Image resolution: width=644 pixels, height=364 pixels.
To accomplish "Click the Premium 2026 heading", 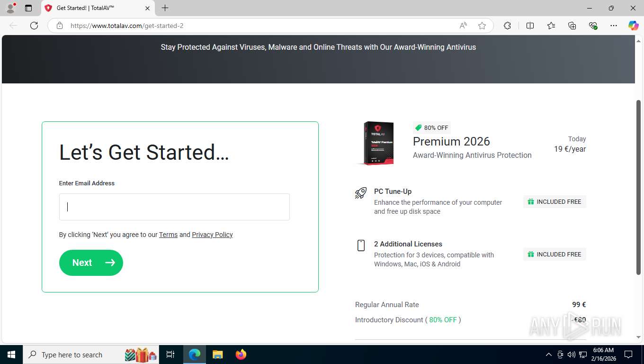I will tap(451, 141).
